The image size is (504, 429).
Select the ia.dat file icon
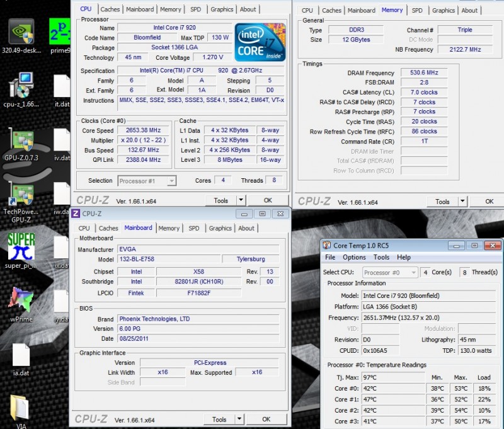(x=21, y=356)
